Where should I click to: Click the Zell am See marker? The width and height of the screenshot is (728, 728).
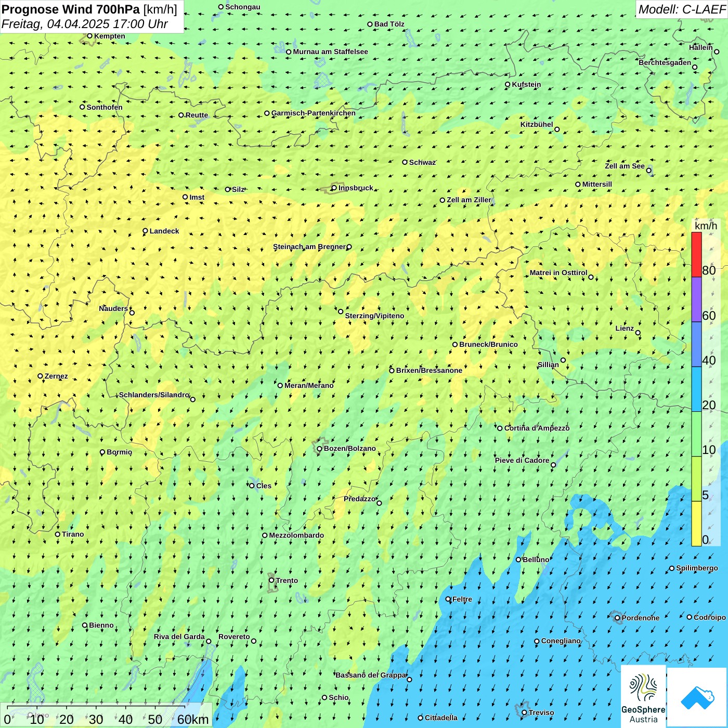[649, 171]
